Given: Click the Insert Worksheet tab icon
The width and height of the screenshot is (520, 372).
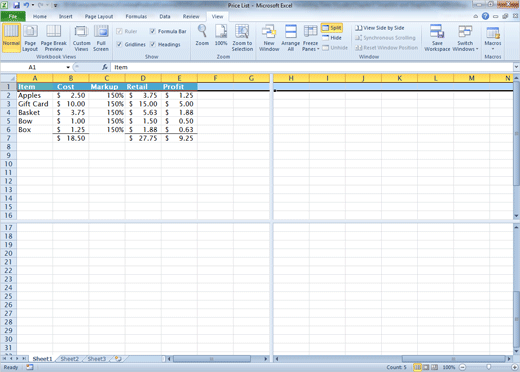Looking at the screenshot, I should point(118,359).
